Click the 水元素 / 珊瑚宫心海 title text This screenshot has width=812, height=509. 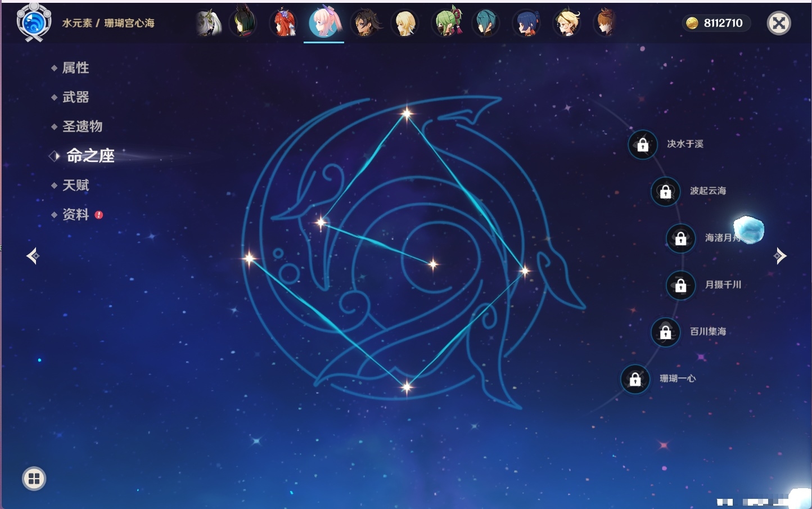tap(108, 23)
